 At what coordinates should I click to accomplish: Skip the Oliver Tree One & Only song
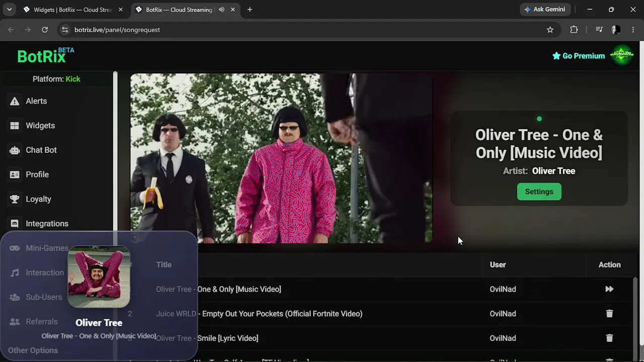pos(609,289)
